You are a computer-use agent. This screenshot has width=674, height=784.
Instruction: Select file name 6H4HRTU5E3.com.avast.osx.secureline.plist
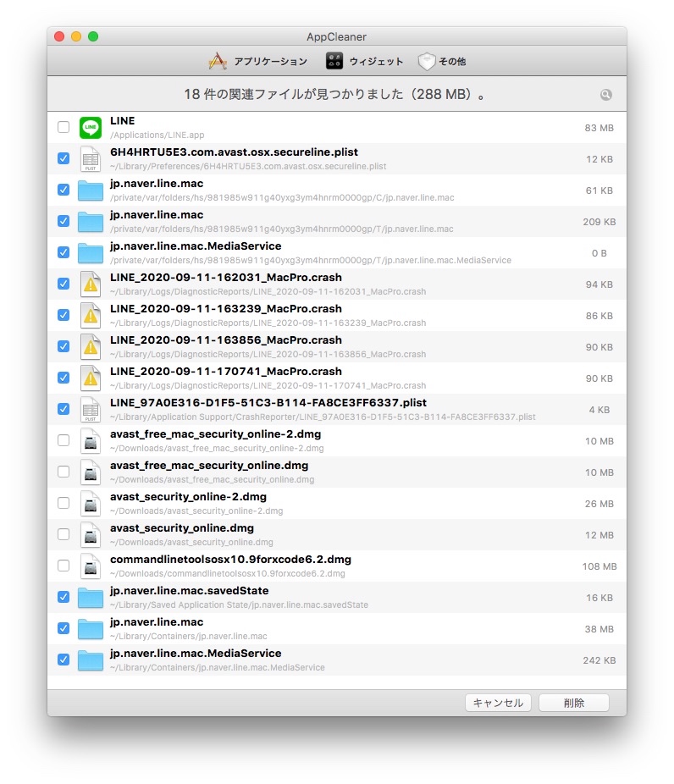click(x=234, y=152)
